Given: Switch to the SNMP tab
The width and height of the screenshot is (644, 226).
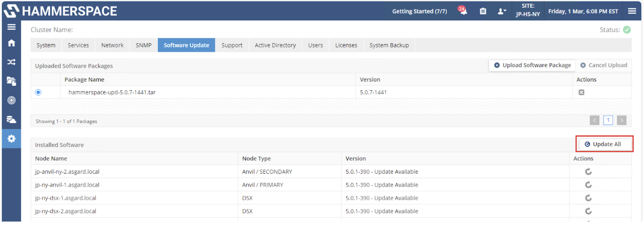Looking at the screenshot, I should pyautogui.click(x=144, y=45).
